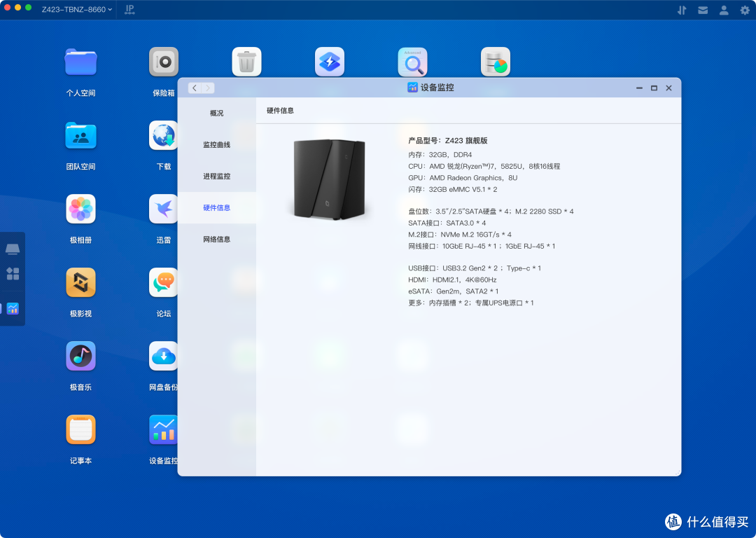Click the 内存: 32GB, DDR4 line
The height and width of the screenshot is (538, 756).
click(x=440, y=154)
